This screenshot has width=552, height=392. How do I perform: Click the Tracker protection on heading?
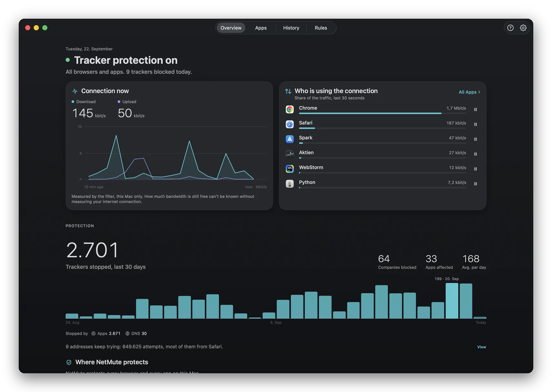[126, 60]
